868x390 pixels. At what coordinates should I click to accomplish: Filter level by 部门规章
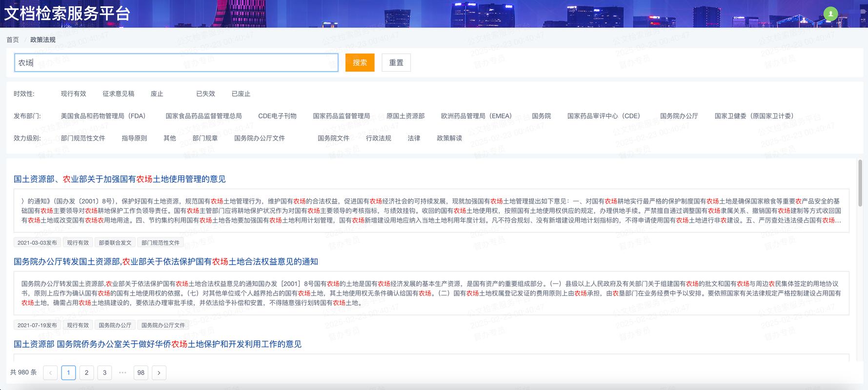(205, 138)
